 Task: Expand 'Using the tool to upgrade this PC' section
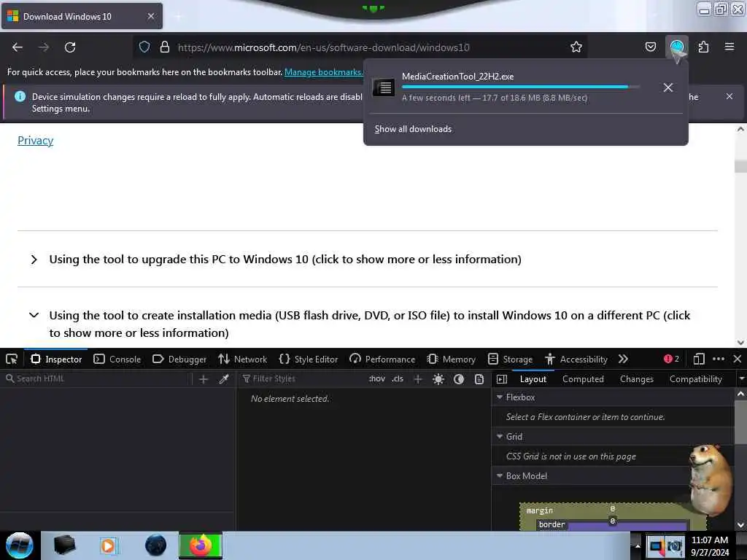285,259
